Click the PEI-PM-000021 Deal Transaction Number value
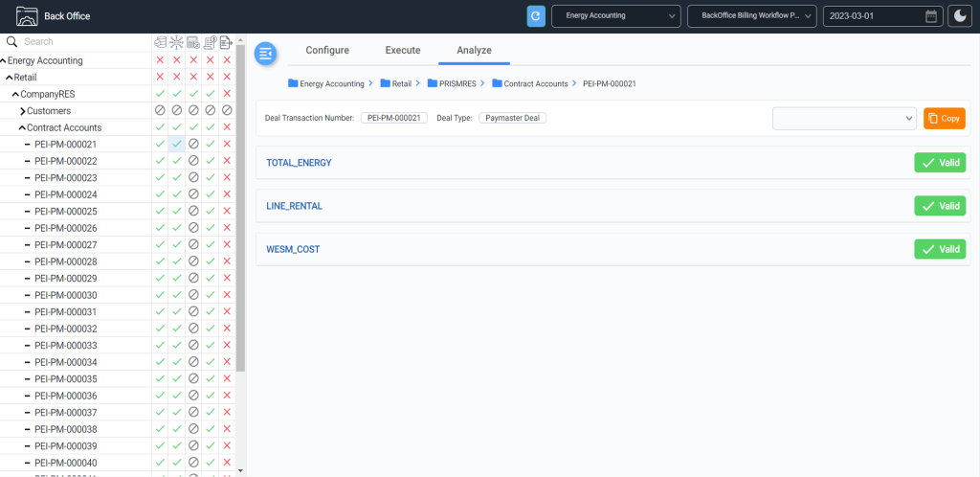Screen dimensions: 980x477 pos(394,118)
